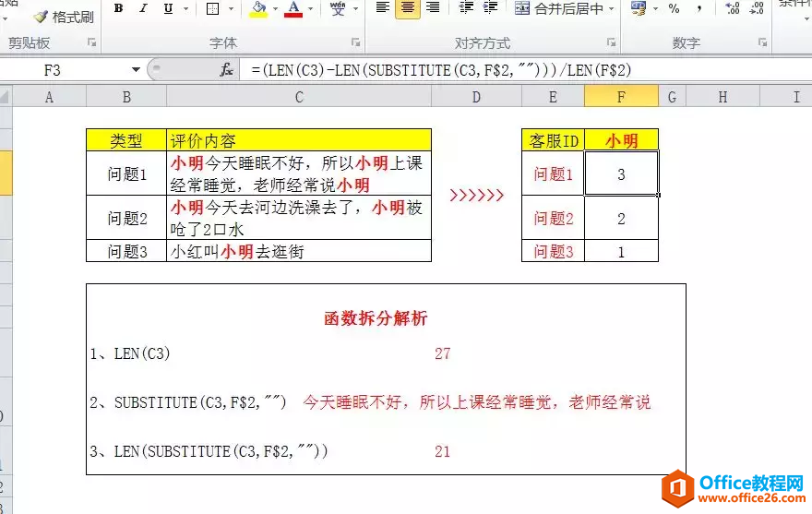Screen dimensions: 812x514
Task: Click the 评价内容 header cell
Action: click(299, 140)
